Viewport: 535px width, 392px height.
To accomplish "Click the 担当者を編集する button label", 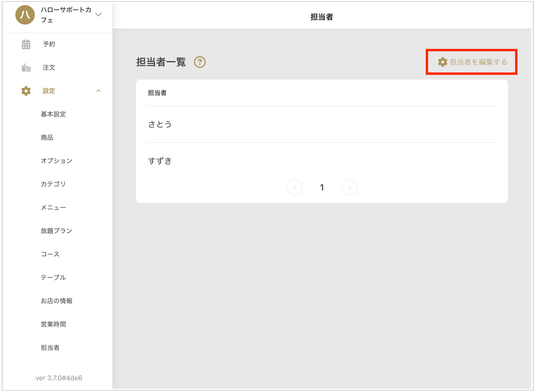I will tap(478, 62).
